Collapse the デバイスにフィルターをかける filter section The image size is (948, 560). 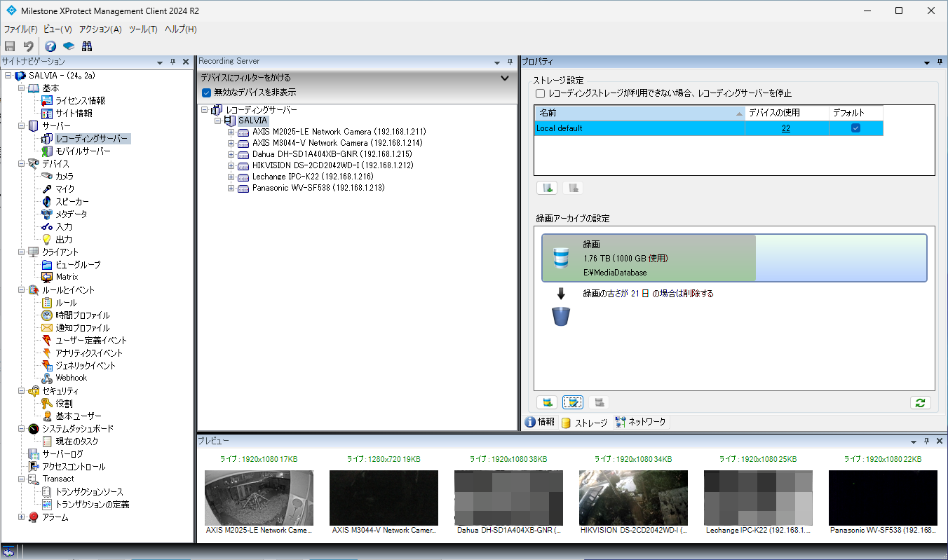pos(505,78)
